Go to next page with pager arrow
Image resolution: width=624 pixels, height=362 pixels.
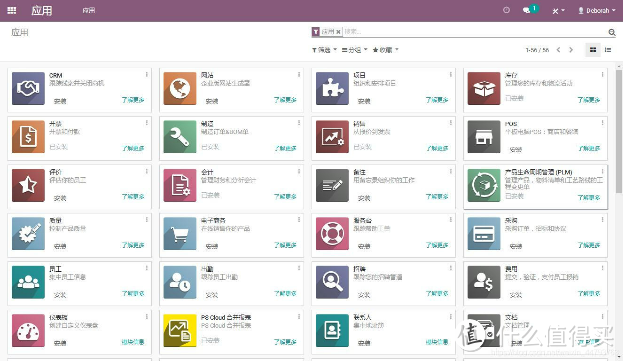point(571,50)
